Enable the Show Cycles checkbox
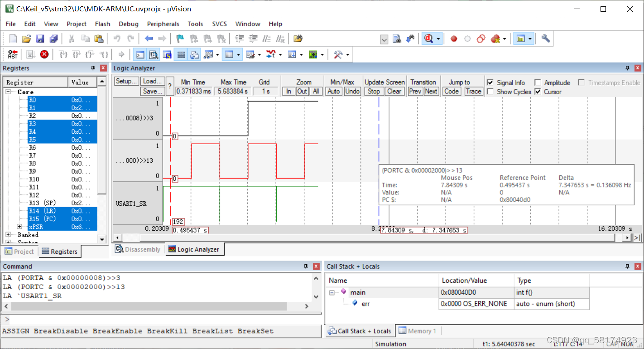The image size is (644, 349). coord(490,92)
